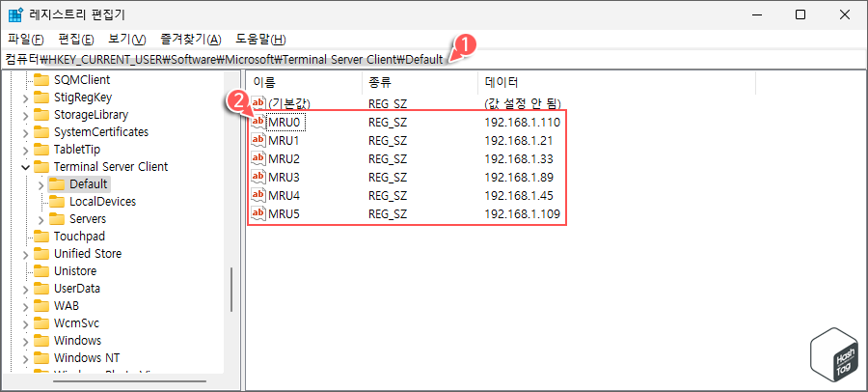This screenshot has width=868, height=392.
Task: Select the data 192.168.1.110
Action: (522, 122)
